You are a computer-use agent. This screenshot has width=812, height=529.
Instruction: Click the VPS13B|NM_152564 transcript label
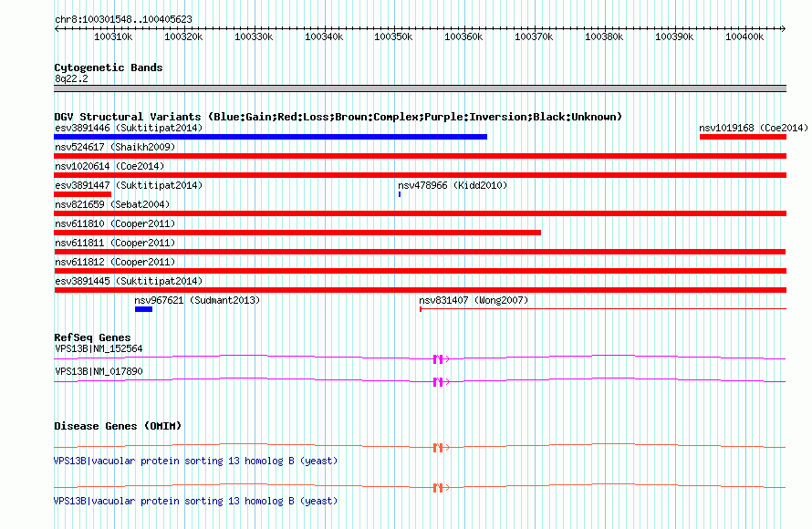pos(99,349)
